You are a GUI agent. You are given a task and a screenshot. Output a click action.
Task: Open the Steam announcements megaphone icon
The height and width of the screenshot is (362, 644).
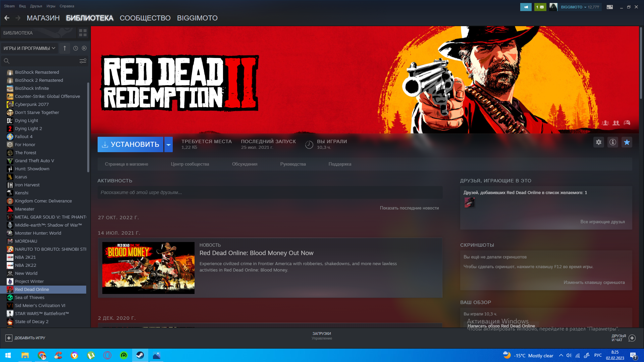526,7
